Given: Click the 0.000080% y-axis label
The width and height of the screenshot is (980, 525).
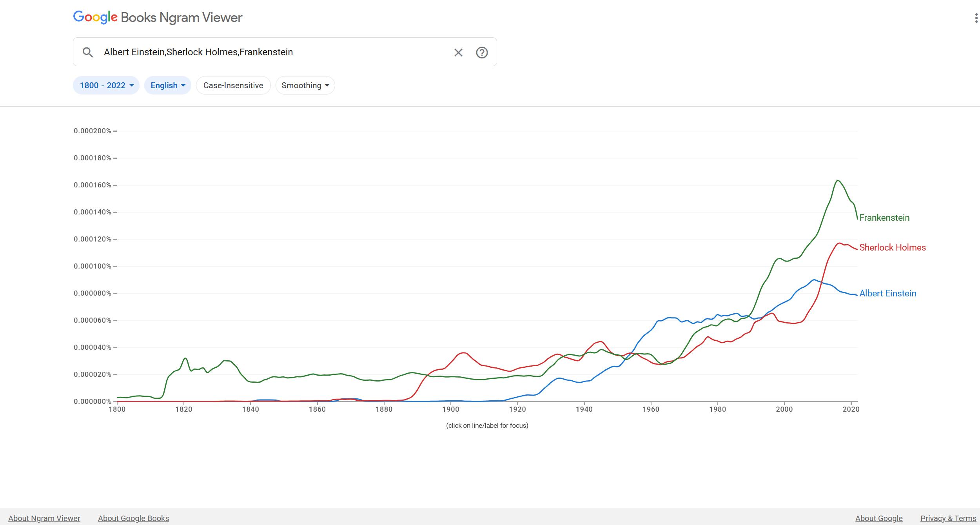Looking at the screenshot, I should tap(93, 293).
